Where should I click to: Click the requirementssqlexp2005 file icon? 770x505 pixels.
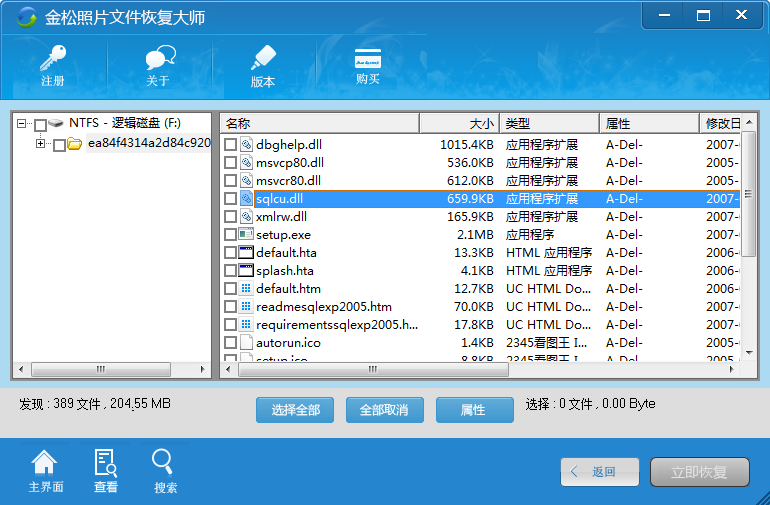247,325
